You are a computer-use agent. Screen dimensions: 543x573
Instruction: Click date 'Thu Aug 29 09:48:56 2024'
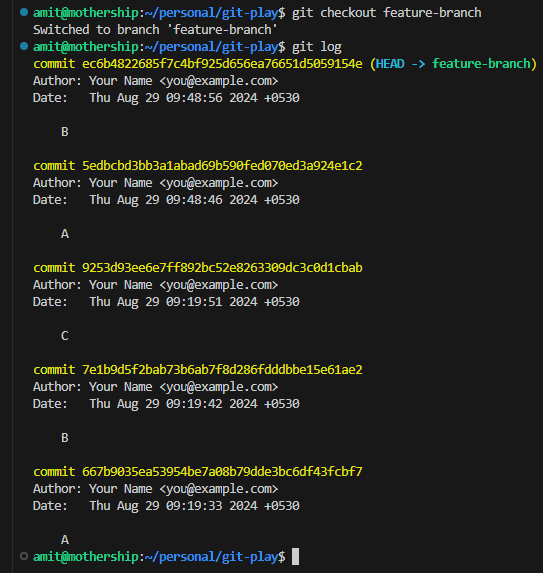coord(174,98)
